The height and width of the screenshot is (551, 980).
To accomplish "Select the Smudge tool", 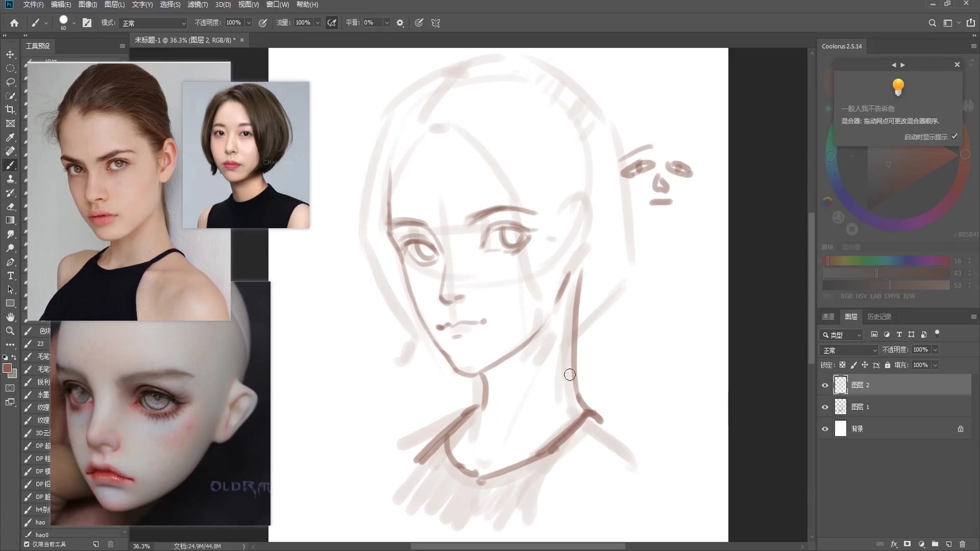I will click(x=10, y=234).
